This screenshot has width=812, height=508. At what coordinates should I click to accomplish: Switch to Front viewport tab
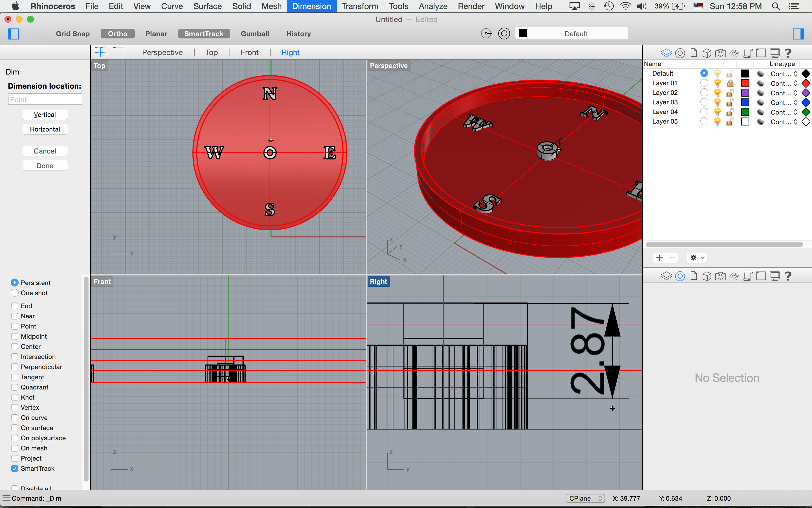click(x=250, y=52)
